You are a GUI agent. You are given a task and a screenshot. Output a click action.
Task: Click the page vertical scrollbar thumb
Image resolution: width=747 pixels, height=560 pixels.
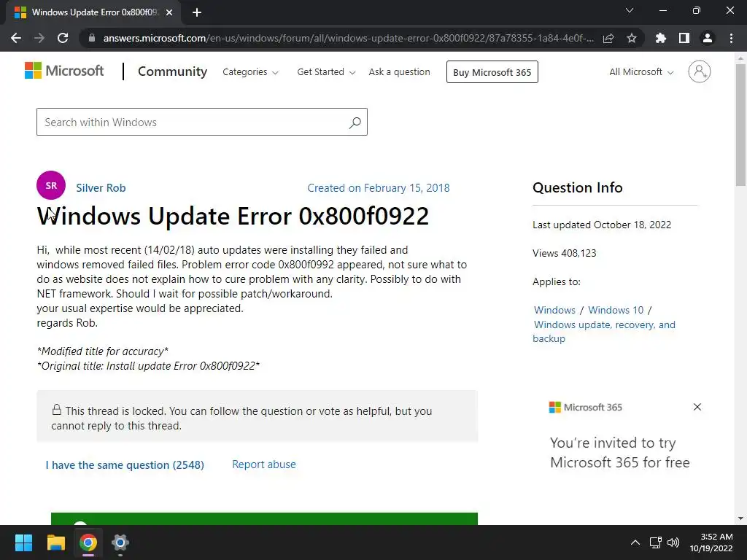coord(740,125)
